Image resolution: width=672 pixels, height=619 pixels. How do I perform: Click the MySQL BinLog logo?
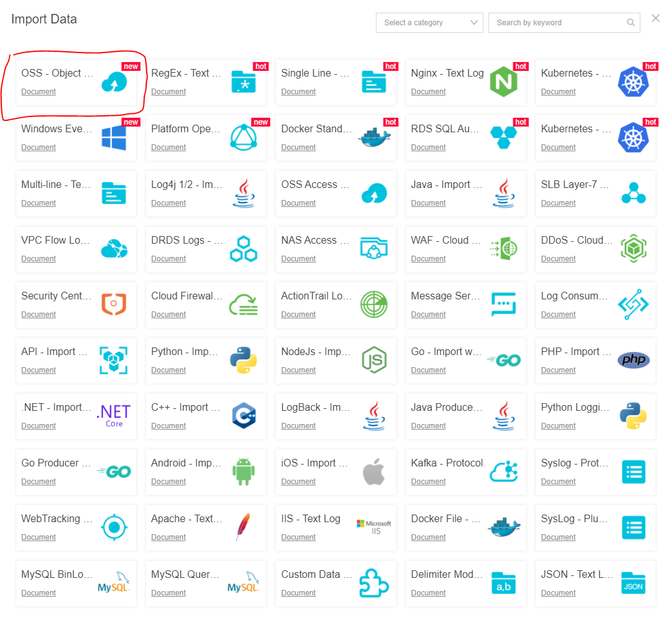coord(114,582)
